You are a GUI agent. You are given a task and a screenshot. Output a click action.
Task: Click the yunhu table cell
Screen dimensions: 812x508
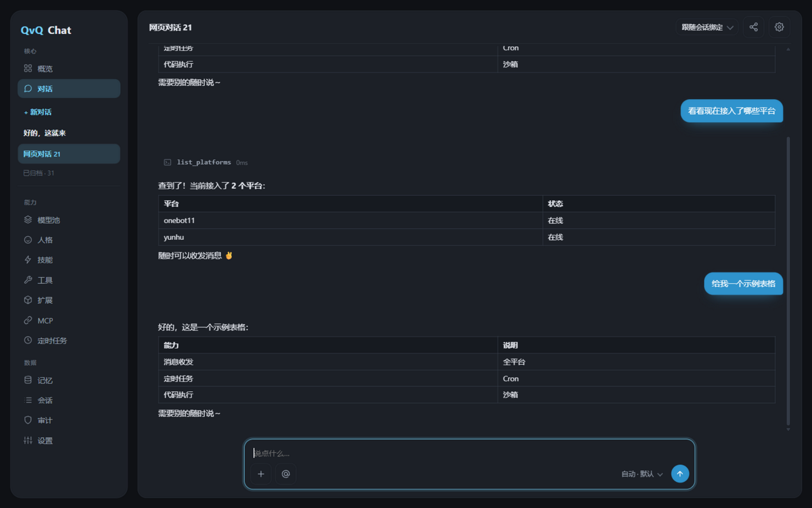pos(350,237)
